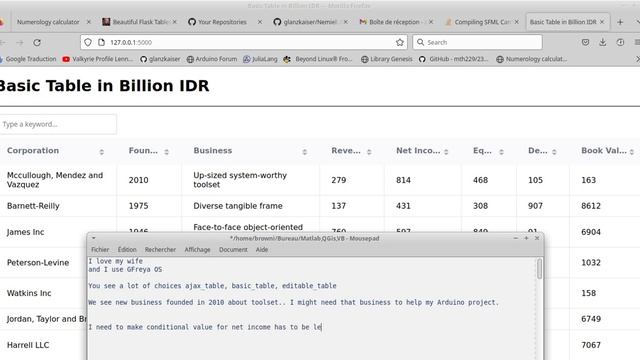Screen dimensions: 640x360
Task: Open the Beyond Linux From Scratch bookmark
Action: (x=318, y=59)
